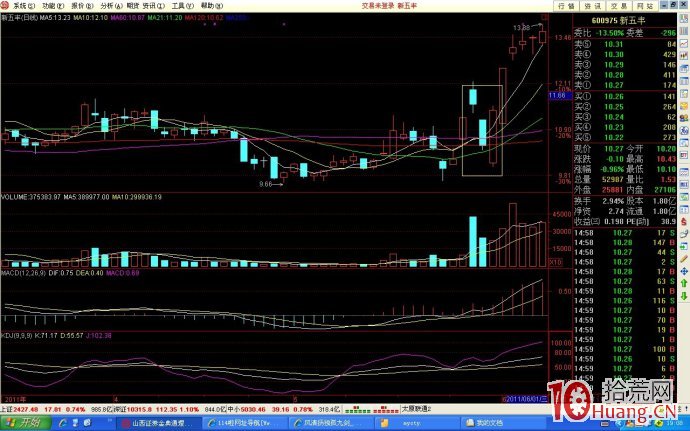Click the two-people users icon in right toolbar
This screenshot has height=431, width=690.
(x=684, y=118)
